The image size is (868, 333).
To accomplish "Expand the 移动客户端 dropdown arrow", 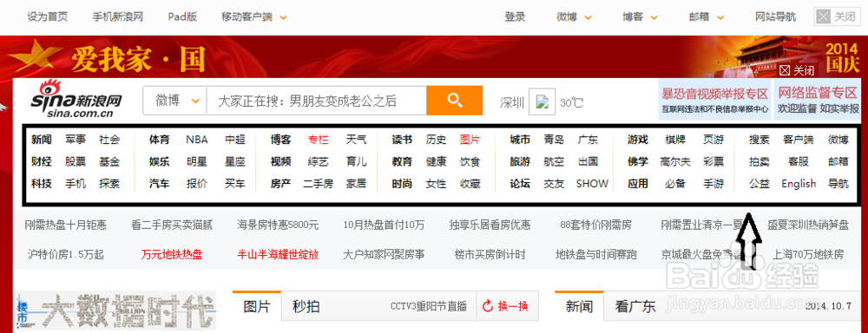I will pyautogui.click(x=284, y=17).
